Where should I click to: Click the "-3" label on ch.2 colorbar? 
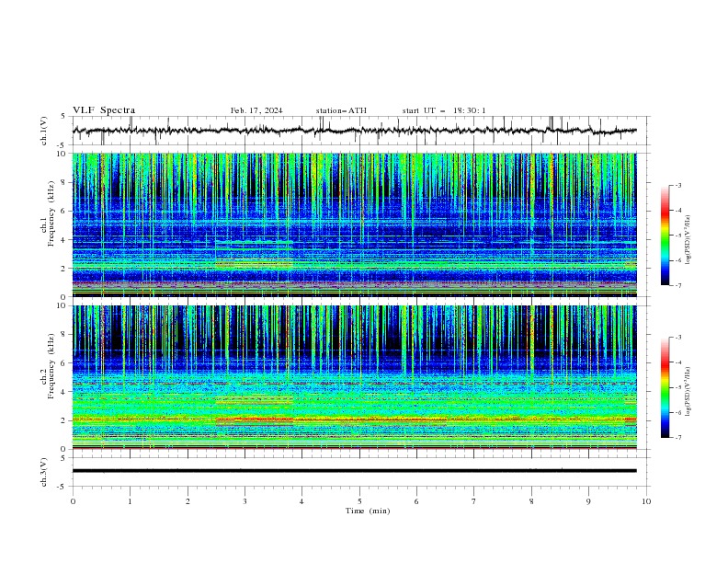click(x=678, y=338)
